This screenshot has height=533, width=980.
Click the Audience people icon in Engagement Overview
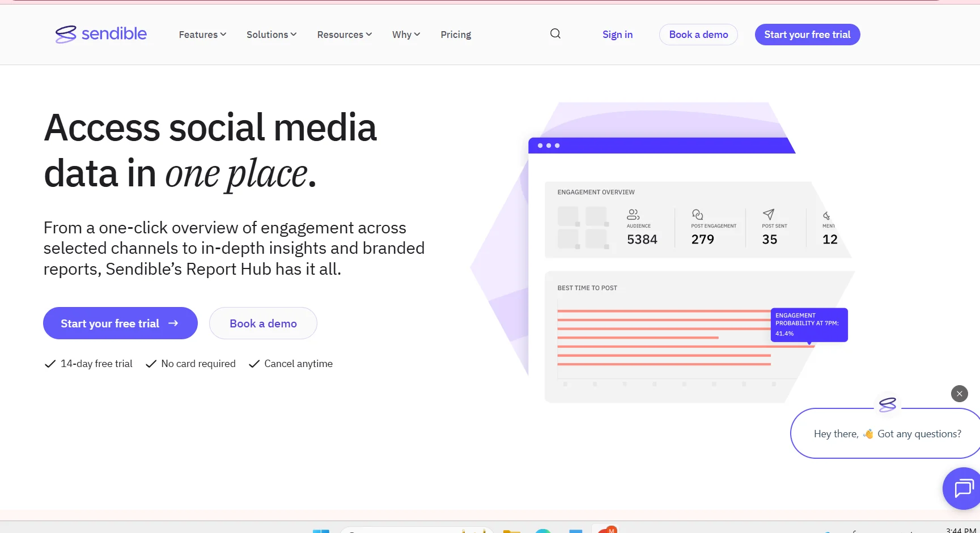click(x=633, y=215)
